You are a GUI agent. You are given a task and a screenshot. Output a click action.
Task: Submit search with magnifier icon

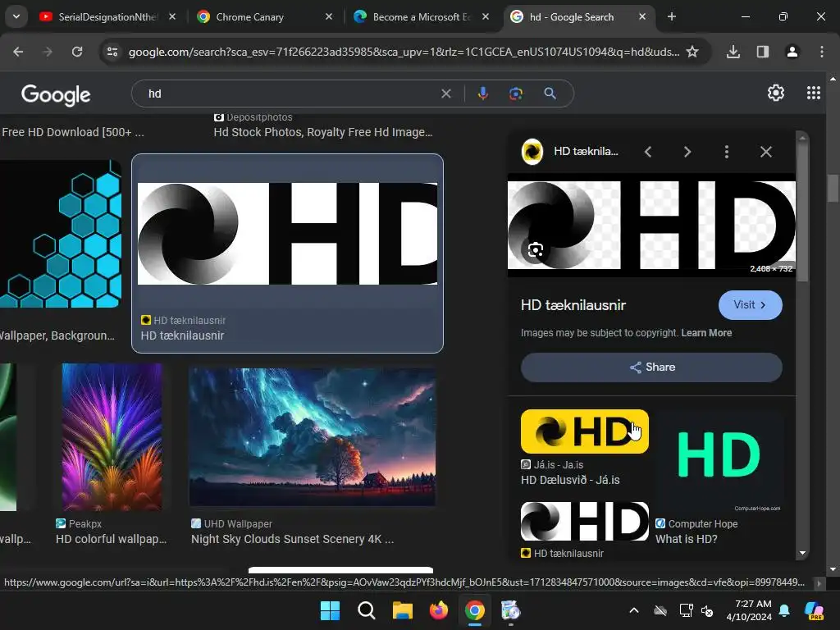(550, 94)
